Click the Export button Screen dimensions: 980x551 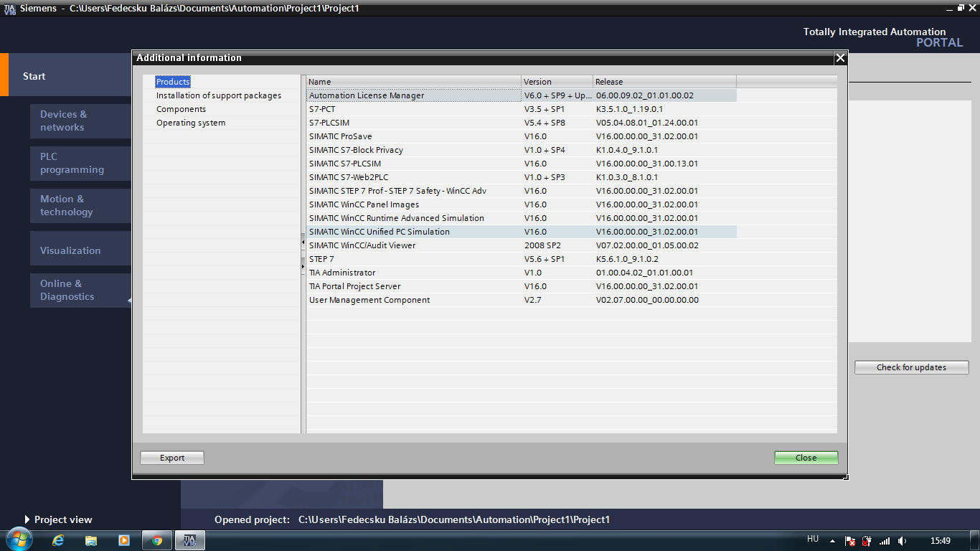[172, 458]
